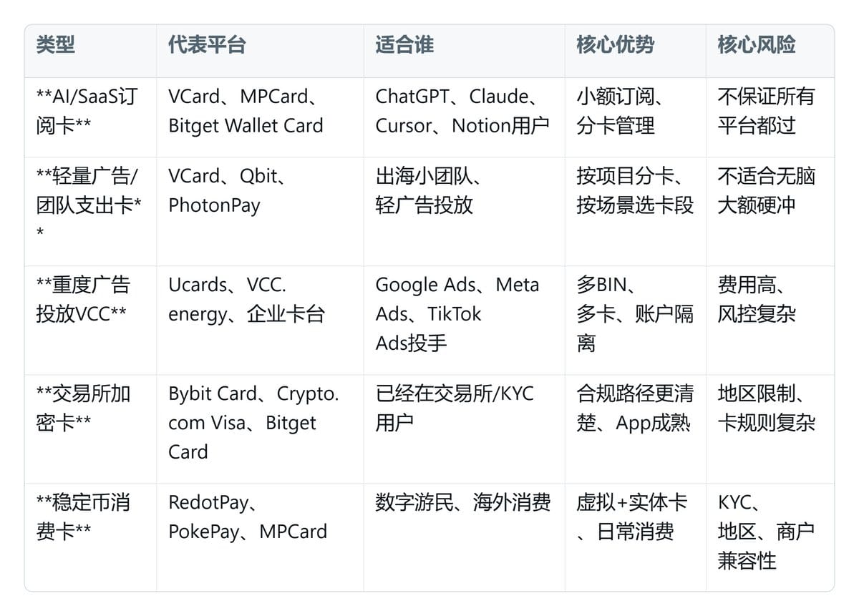
Task: Click the 类型 column header
Action: (x=90, y=52)
